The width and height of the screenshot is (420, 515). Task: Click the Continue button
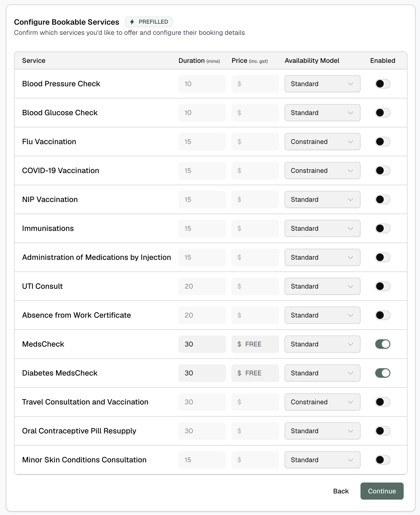(x=382, y=491)
